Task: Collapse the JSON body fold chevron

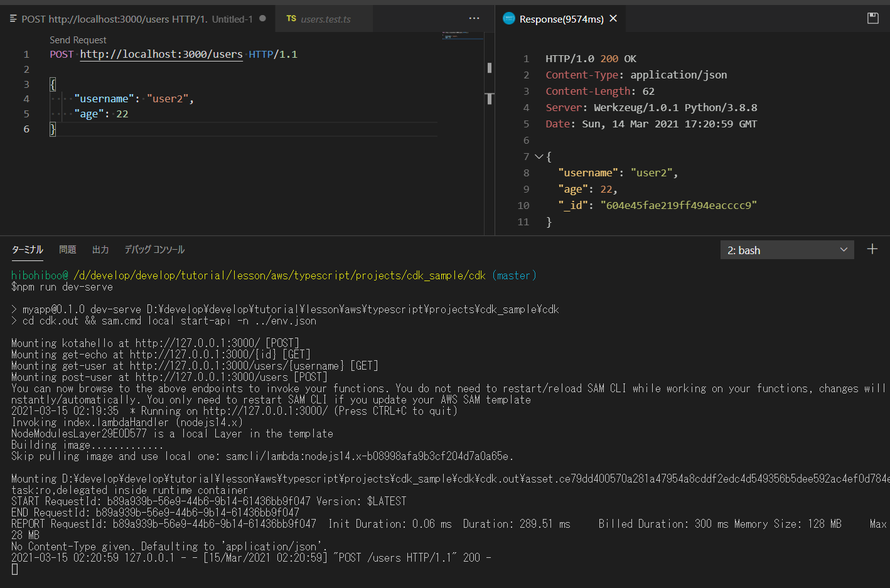Action: click(539, 156)
